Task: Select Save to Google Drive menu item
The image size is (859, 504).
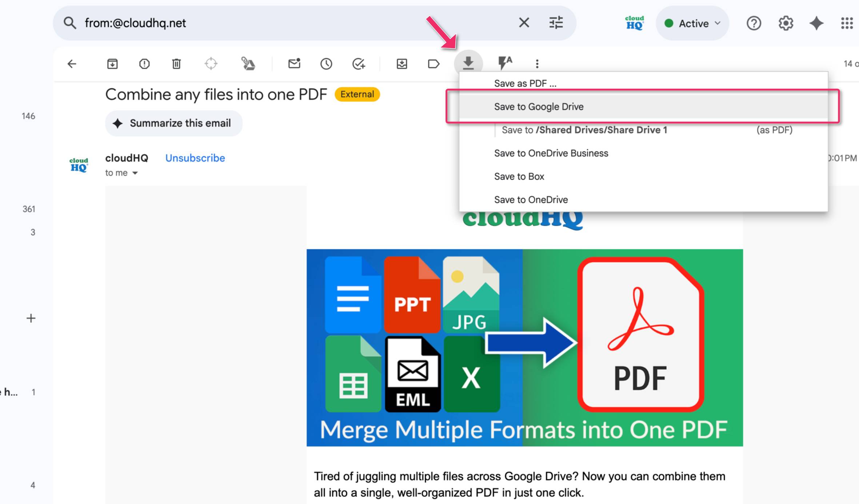Action: (643, 106)
